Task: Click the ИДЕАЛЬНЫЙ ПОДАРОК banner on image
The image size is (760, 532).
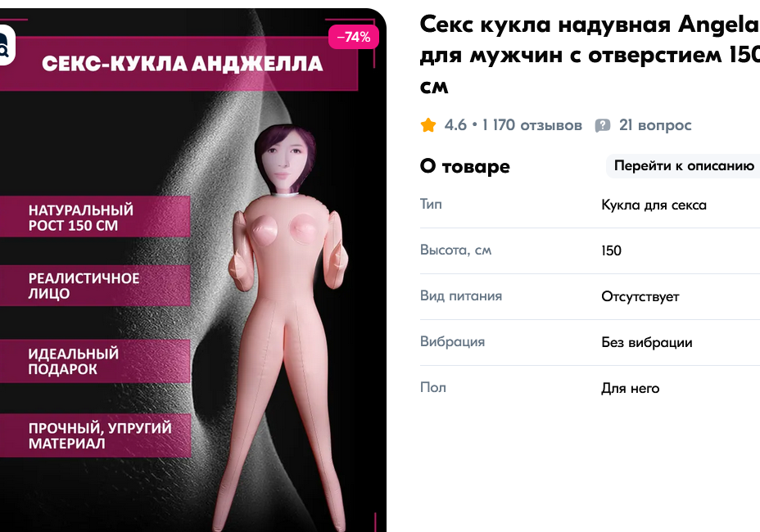Action: [95, 361]
